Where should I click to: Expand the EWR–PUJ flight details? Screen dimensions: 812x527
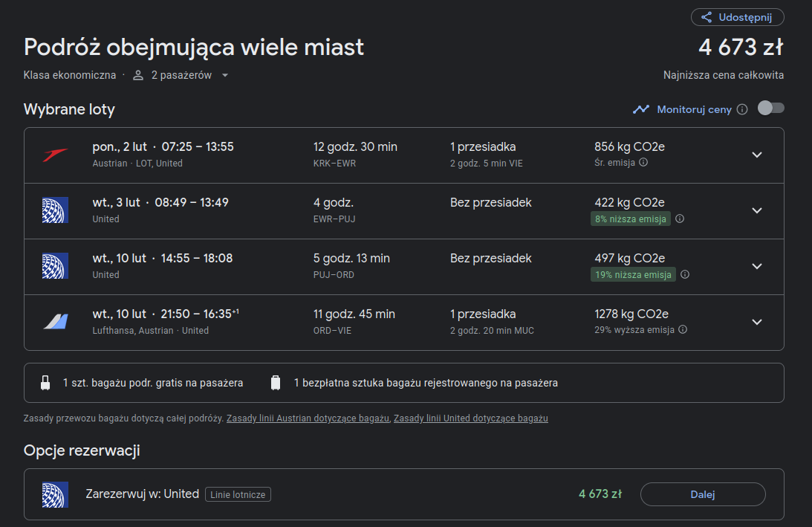[756, 210]
